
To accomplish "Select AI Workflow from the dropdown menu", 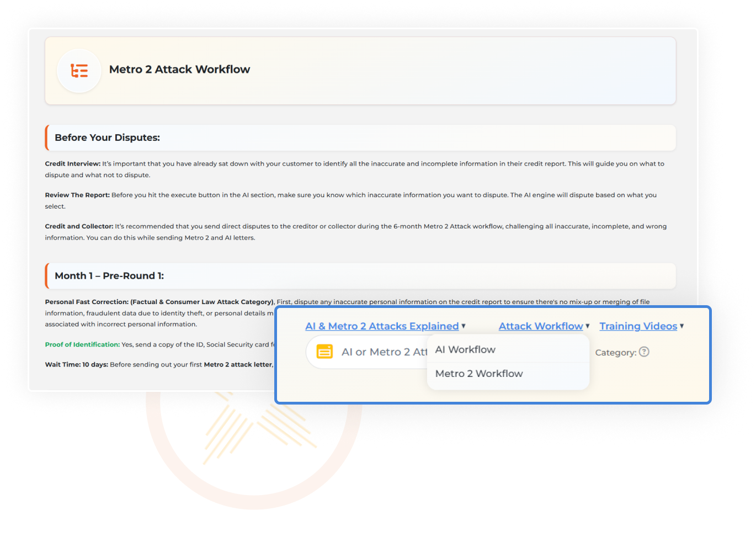I will [x=465, y=349].
